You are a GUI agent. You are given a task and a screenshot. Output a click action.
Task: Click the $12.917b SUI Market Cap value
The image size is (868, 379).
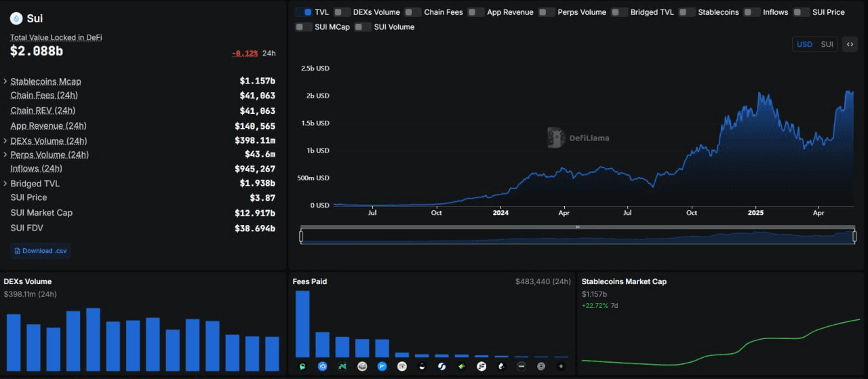[x=255, y=213]
